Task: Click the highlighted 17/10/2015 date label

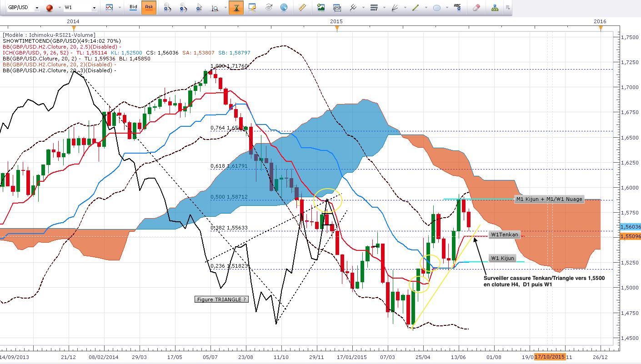Action: click(x=550, y=357)
